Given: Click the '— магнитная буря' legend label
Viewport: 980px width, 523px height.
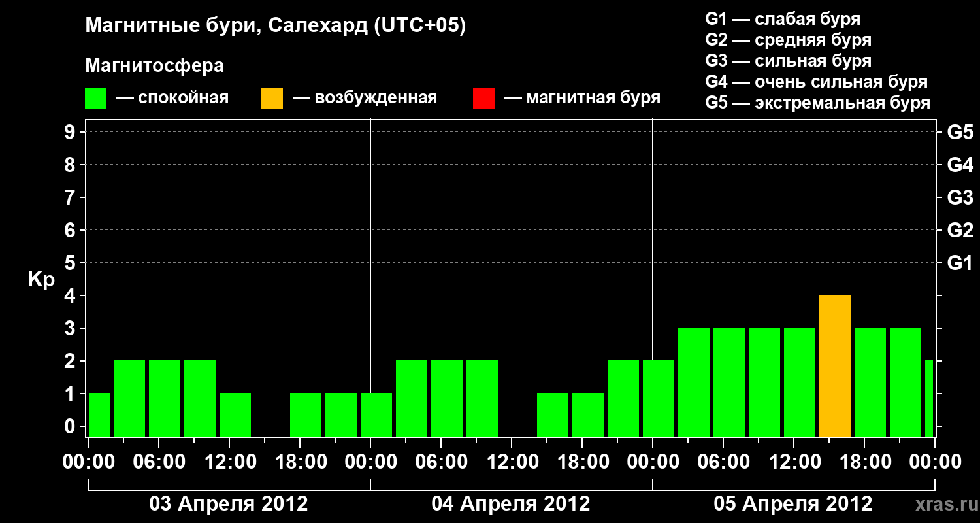Looking at the screenshot, I should pos(583,98).
